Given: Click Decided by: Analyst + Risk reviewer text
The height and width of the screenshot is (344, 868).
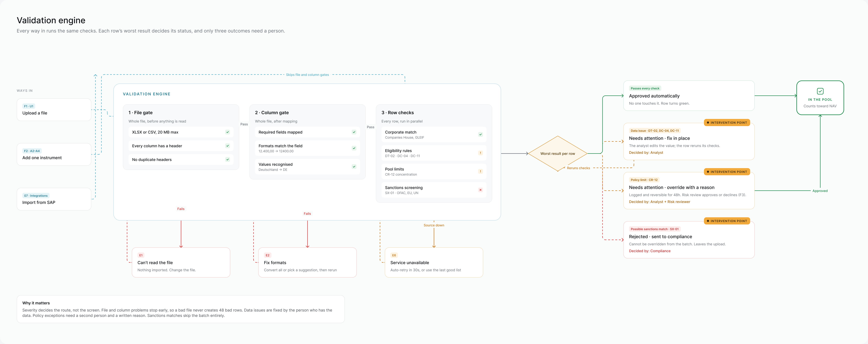Looking at the screenshot, I should tap(659, 202).
